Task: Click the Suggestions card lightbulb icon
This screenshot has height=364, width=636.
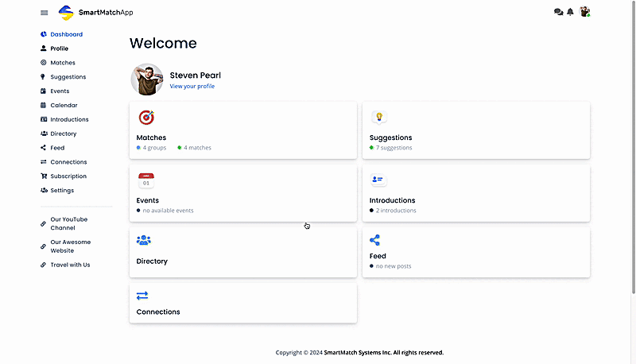Action: pos(379,117)
